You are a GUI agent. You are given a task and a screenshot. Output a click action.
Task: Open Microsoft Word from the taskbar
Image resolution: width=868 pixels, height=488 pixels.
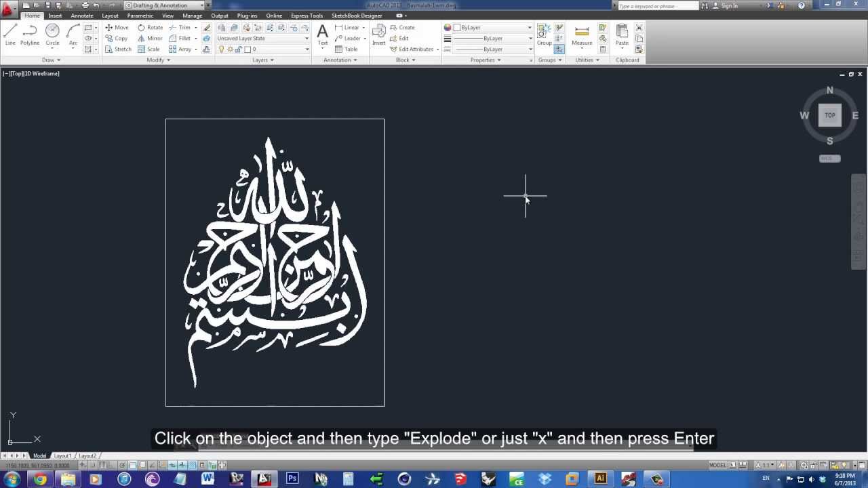(x=208, y=479)
